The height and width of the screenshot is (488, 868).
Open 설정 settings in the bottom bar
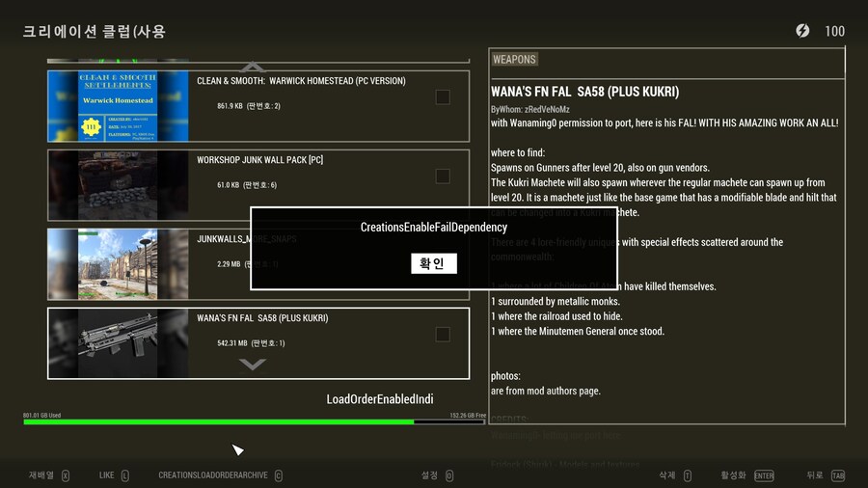[437, 475]
